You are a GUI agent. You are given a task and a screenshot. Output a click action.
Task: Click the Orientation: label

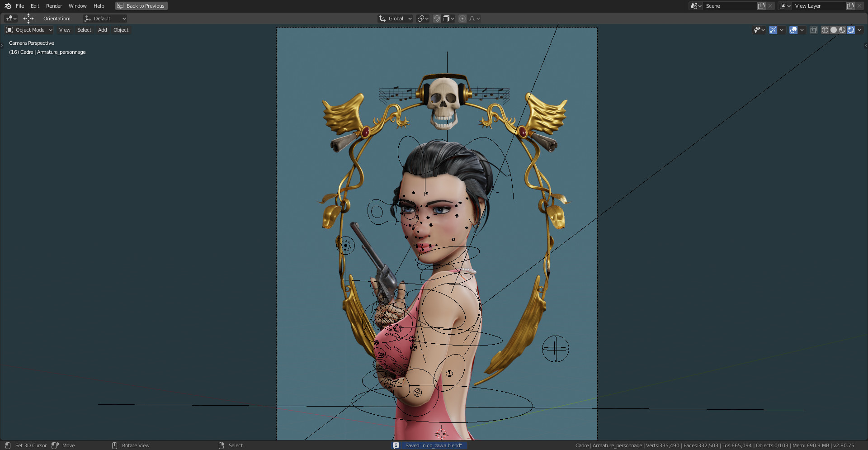(57, 19)
